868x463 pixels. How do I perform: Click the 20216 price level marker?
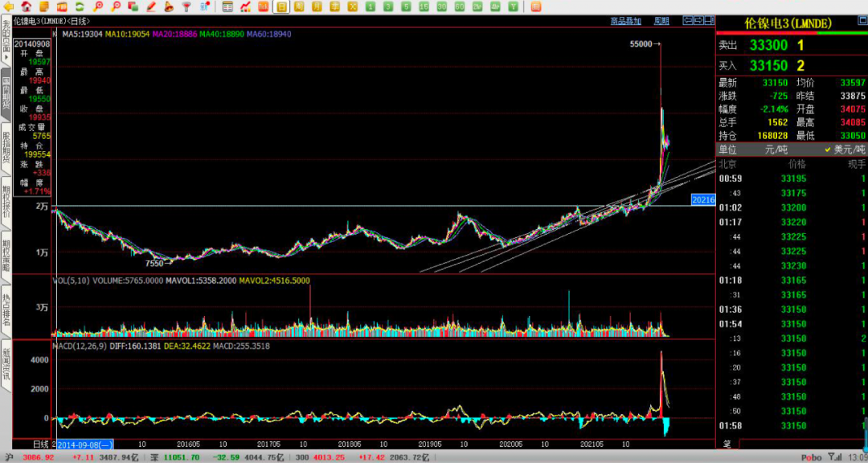click(702, 199)
